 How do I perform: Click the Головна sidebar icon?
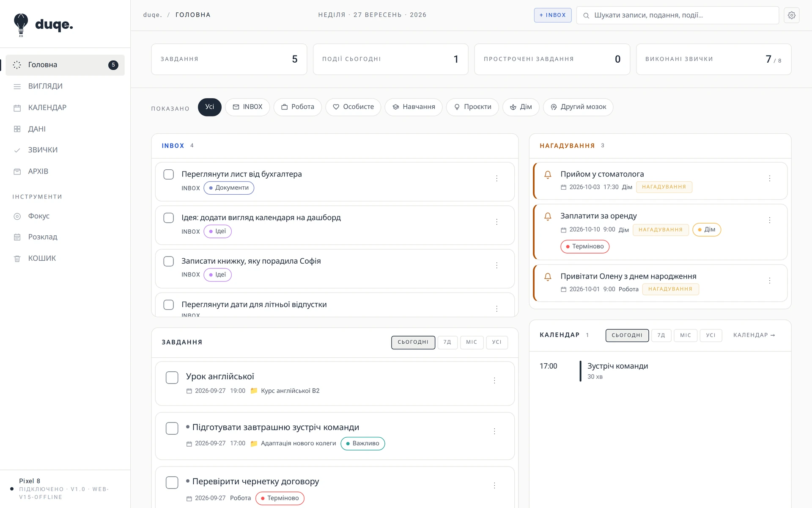pos(17,65)
